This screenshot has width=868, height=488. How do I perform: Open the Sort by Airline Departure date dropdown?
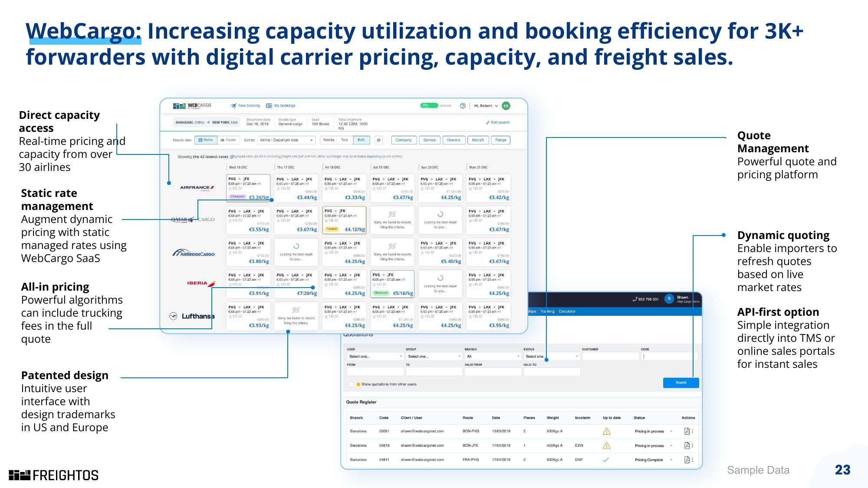[x=287, y=140]
